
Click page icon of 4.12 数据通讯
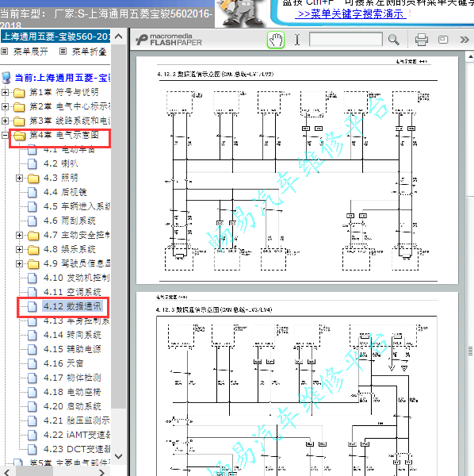(32, 306)
